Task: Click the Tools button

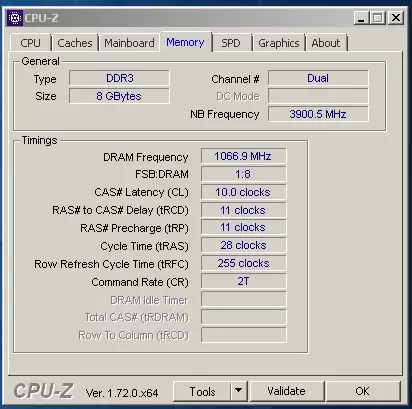Action: pyautogui.click(x=202, y=391)
